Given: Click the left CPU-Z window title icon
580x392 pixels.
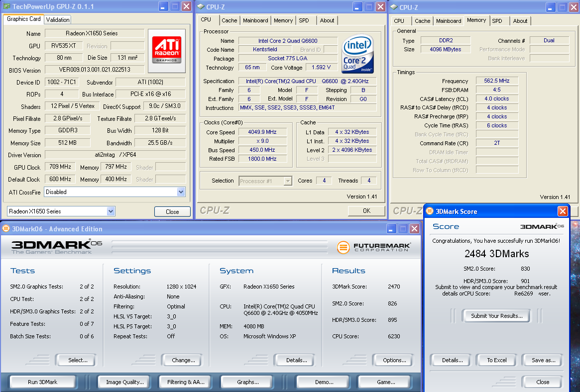Looking at the screenshot, I should click(201, 6).
